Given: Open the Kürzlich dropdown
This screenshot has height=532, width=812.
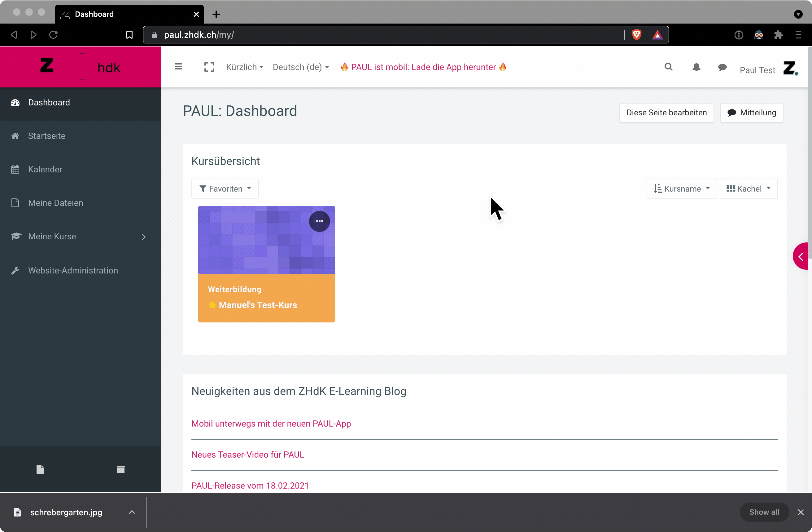Looking at the screenshot, I should 245,67.
